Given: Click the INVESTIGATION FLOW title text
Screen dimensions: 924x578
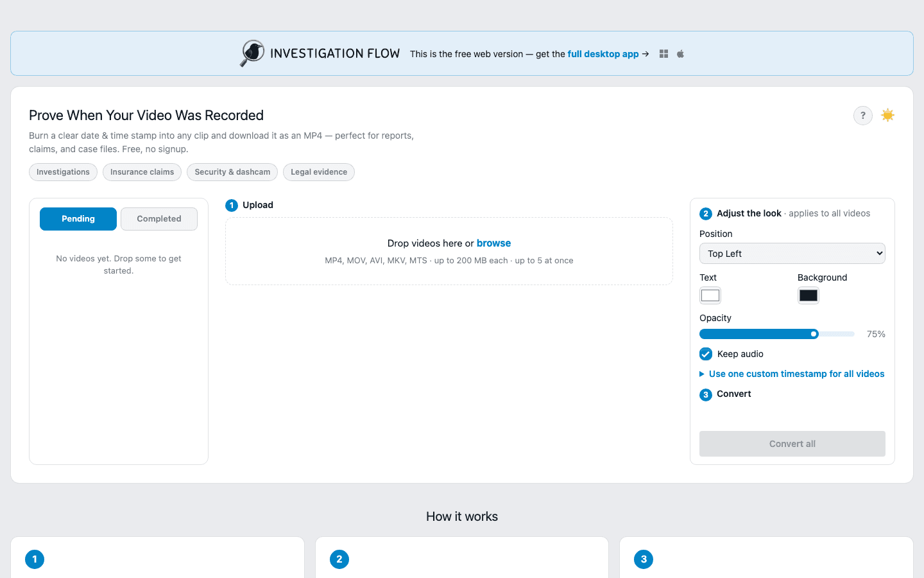Looking at the screenshot, I should 335,53.
